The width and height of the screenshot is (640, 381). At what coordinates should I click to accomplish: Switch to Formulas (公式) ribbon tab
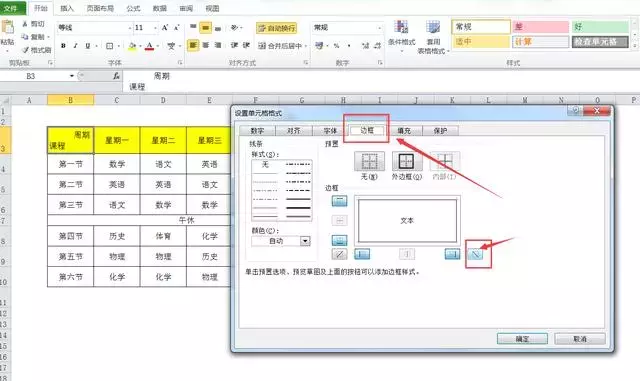tap(133, 8)
